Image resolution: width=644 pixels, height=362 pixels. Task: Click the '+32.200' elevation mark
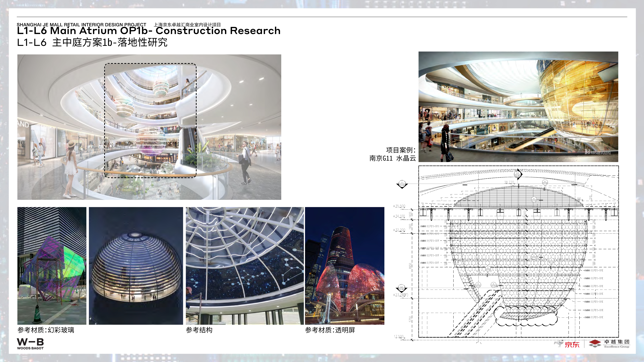(399, 230)
